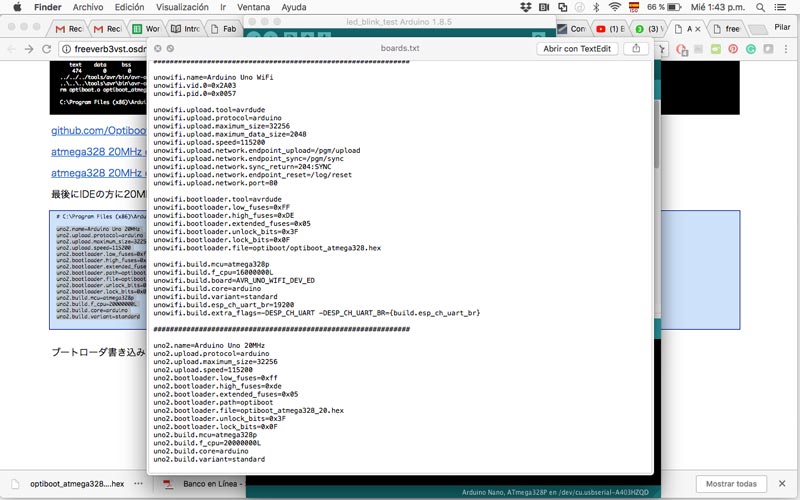
Task: Click Chrome back navigation arrow
Action: tap(12, 49)
